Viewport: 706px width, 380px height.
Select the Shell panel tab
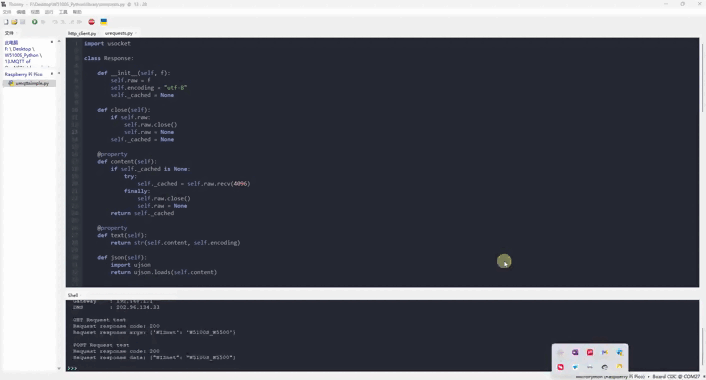click(x=73, y=295)
